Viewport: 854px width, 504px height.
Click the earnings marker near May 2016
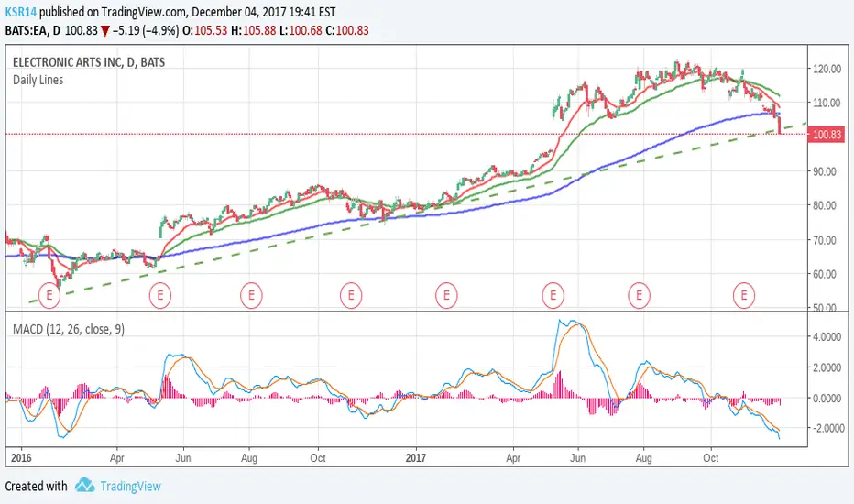click(160, 296)
